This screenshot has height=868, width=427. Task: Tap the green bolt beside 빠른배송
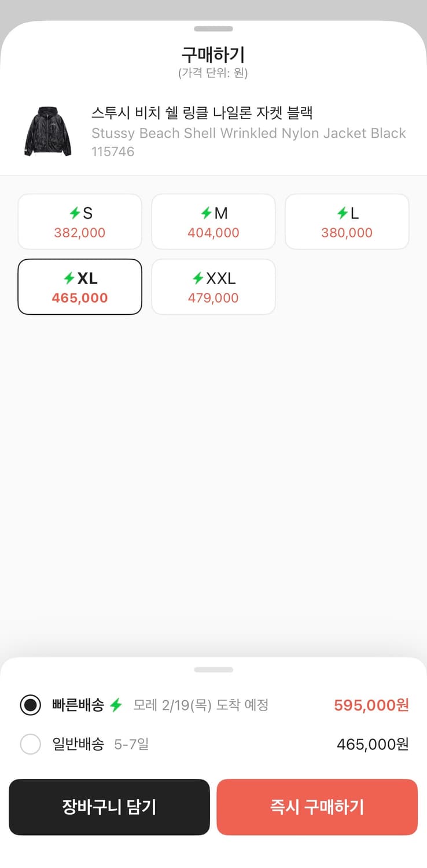[x=116, y=705]
